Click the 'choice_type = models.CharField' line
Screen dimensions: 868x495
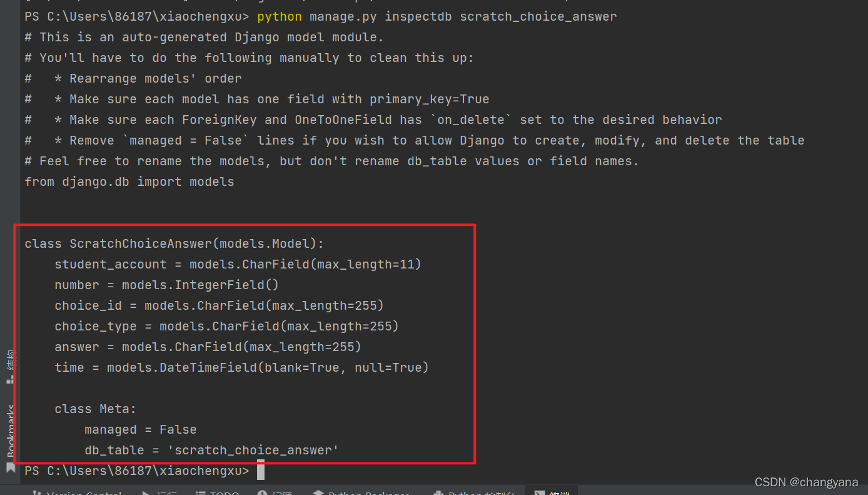click(226, 326)
